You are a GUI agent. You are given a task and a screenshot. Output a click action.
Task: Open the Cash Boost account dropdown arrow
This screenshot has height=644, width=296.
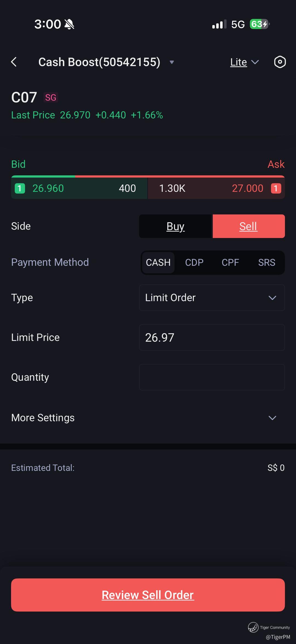pyautogui.click(x=172, y=62)
